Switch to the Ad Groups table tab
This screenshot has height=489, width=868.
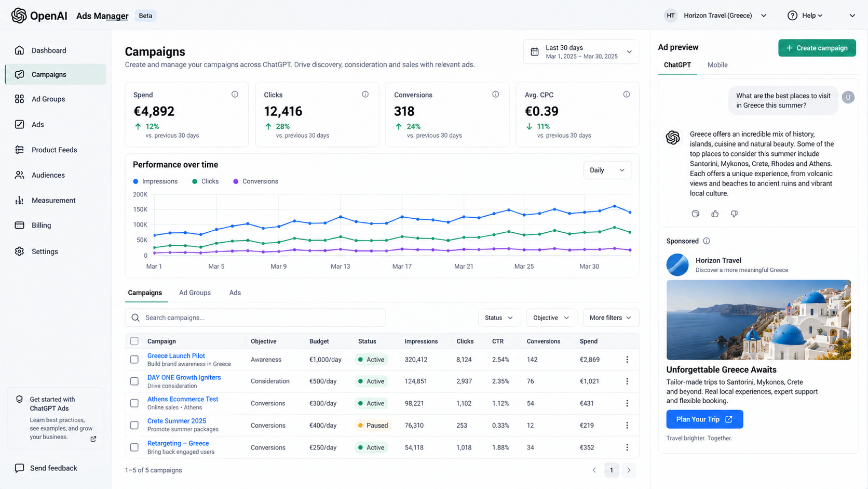click(195, 293)
